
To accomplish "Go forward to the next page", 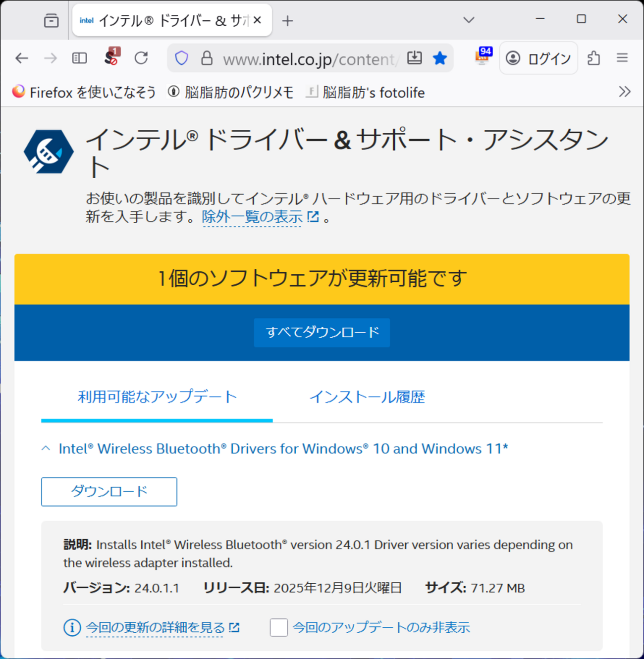I will [x=51, y=58].
